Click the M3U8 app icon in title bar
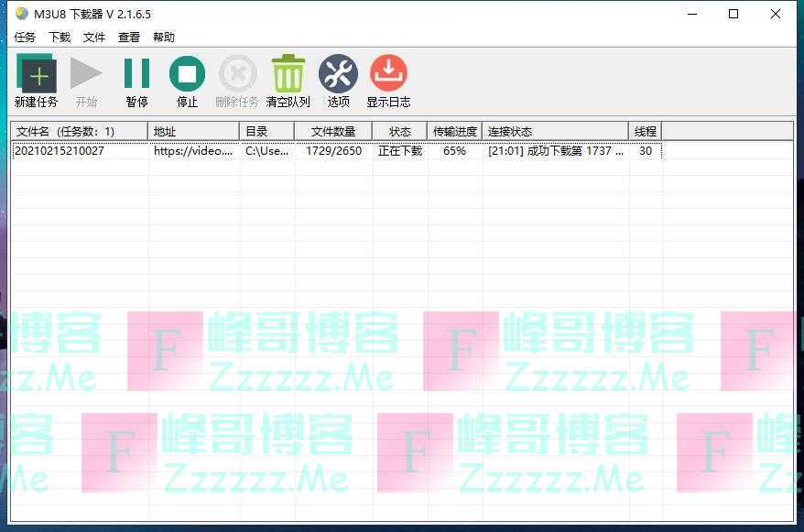Screen dimensions: 804x532 (x=22, y=14)
